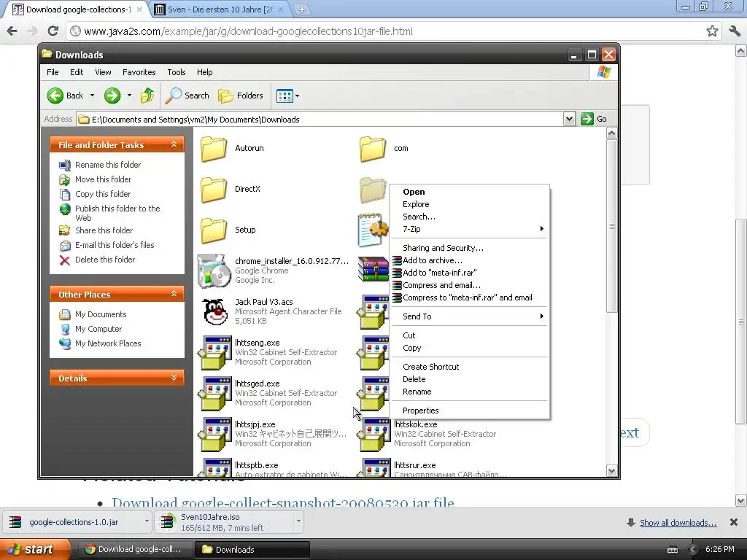The width and height of the screenshot is (747, 560).
Task: Open the Favorites menu
Action: pyautogui.click(x=139, y=72)
